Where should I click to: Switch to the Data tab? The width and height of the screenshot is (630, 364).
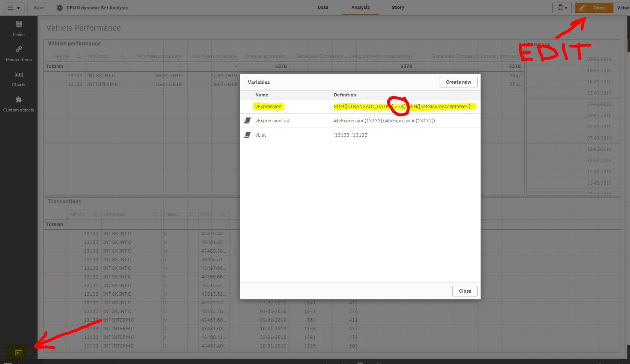pos(323,8)
